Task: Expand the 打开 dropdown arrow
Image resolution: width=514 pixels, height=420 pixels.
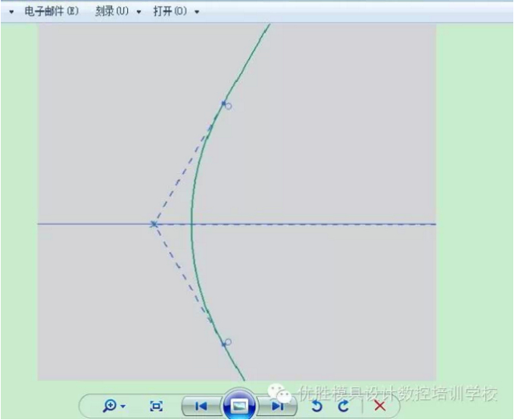Action: (x=197, y=12)
